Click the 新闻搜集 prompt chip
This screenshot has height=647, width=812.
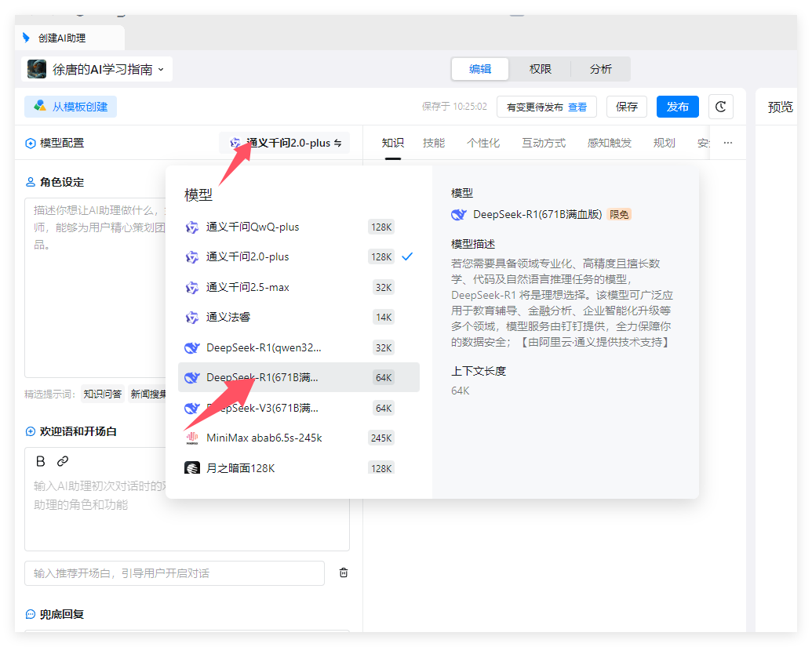(148, 394)
